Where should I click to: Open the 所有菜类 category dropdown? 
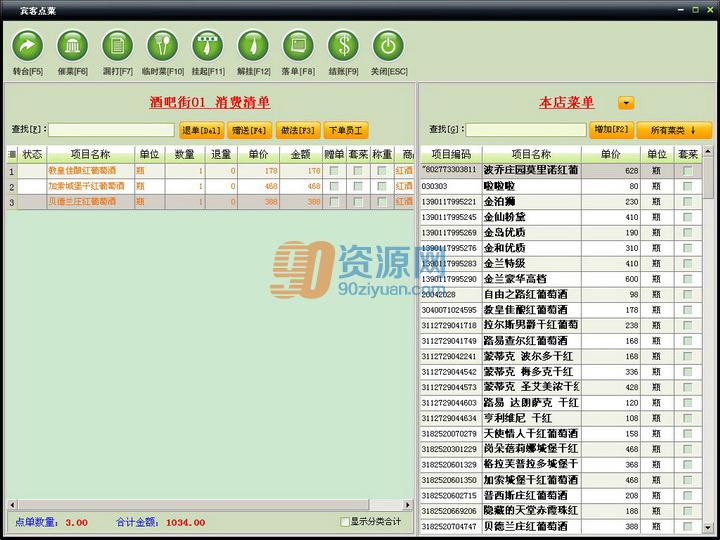pyautogui.click(x=674, y=130)
